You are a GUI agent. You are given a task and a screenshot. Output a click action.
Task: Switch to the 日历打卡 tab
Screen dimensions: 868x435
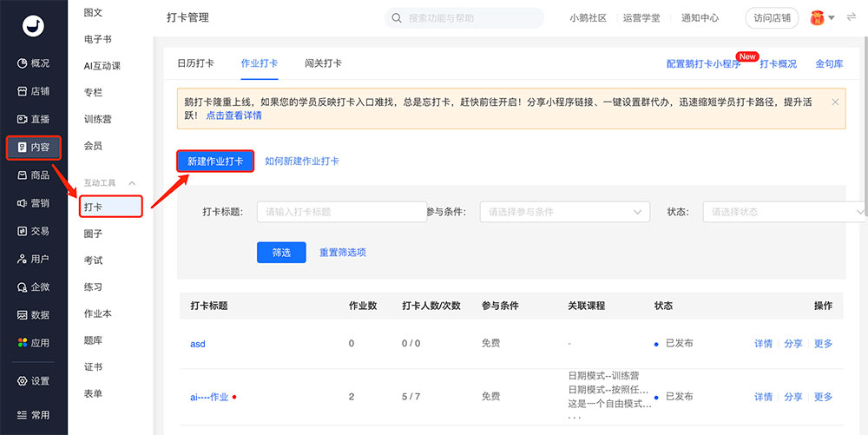click(x=195, y=63)
